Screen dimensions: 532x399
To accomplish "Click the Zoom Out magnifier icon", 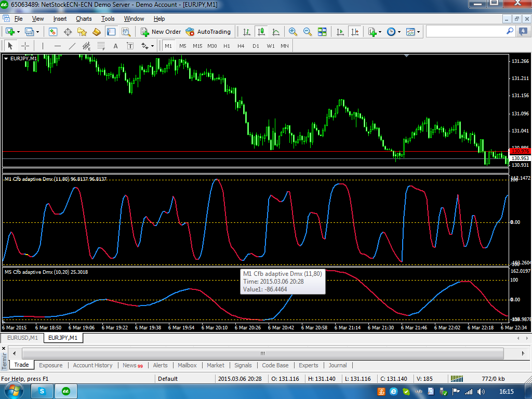I will pyautogui.click(x=308, y=32).
